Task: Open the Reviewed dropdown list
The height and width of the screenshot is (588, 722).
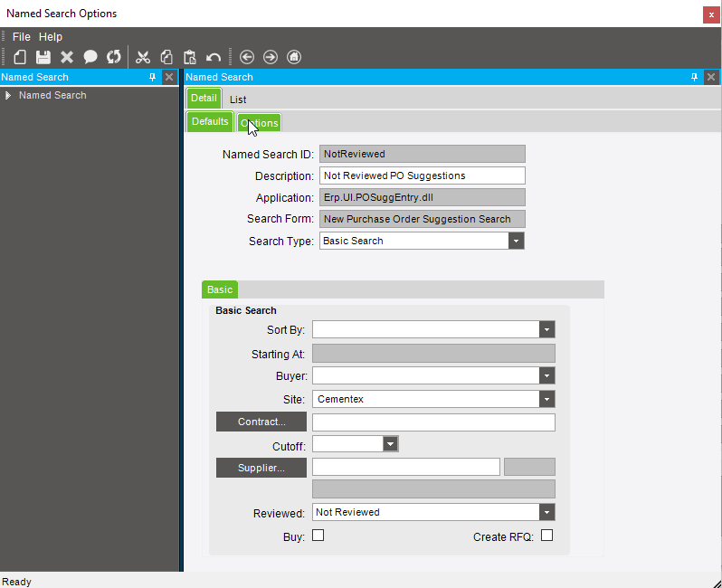Action: (x=546, y=513)
